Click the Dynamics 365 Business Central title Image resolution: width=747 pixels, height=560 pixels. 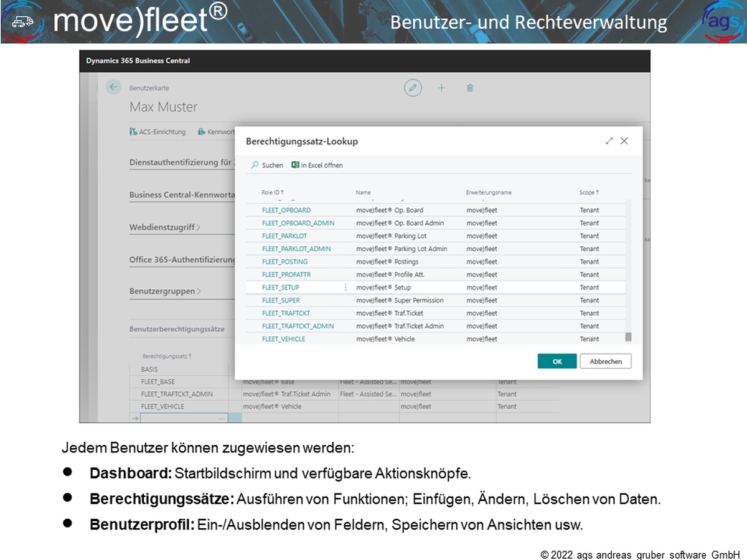[138, 61]
